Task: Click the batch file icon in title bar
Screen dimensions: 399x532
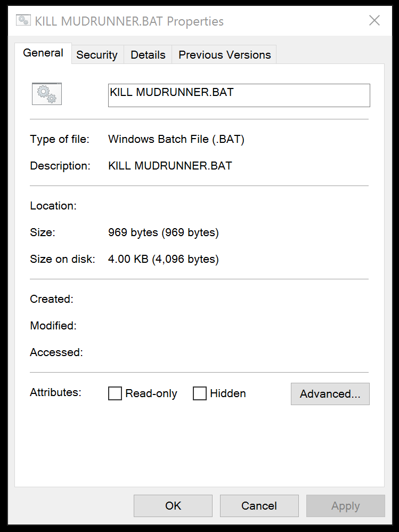Action: 23,21
